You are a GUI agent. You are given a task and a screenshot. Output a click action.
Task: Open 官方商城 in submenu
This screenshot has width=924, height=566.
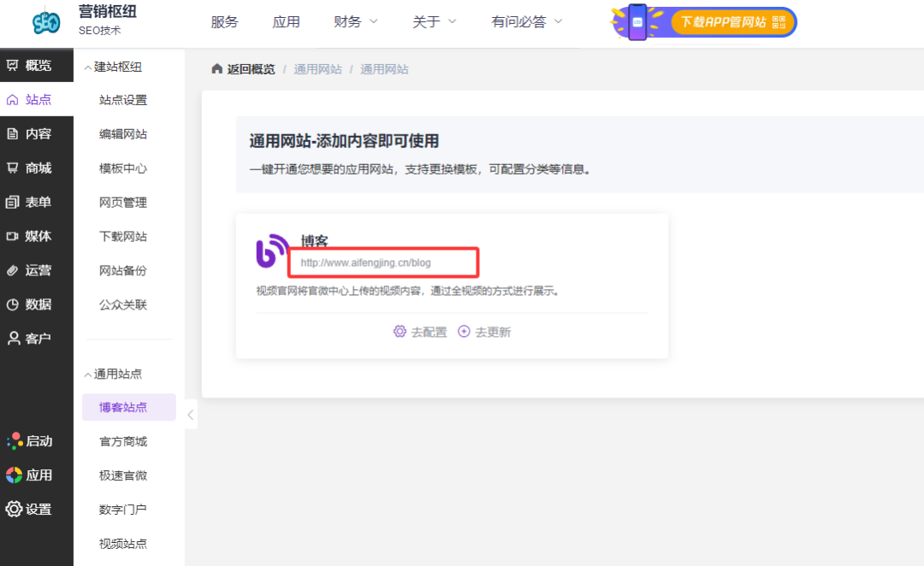123,442
